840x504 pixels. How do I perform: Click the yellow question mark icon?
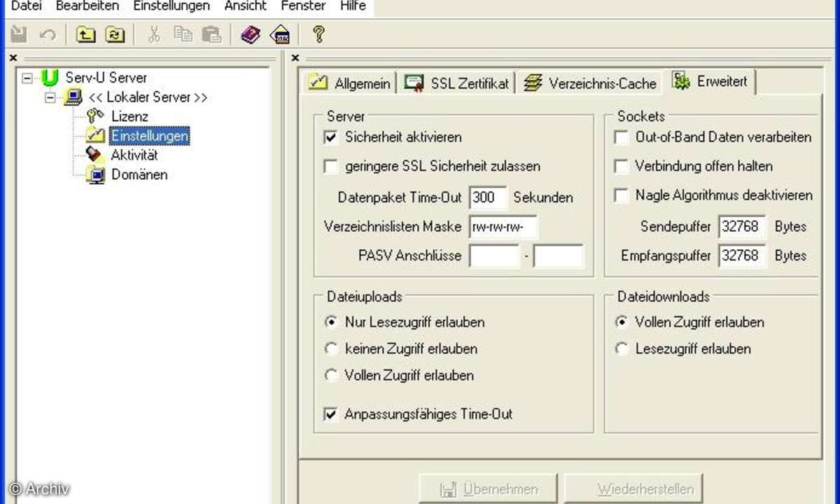pos(318,34)
